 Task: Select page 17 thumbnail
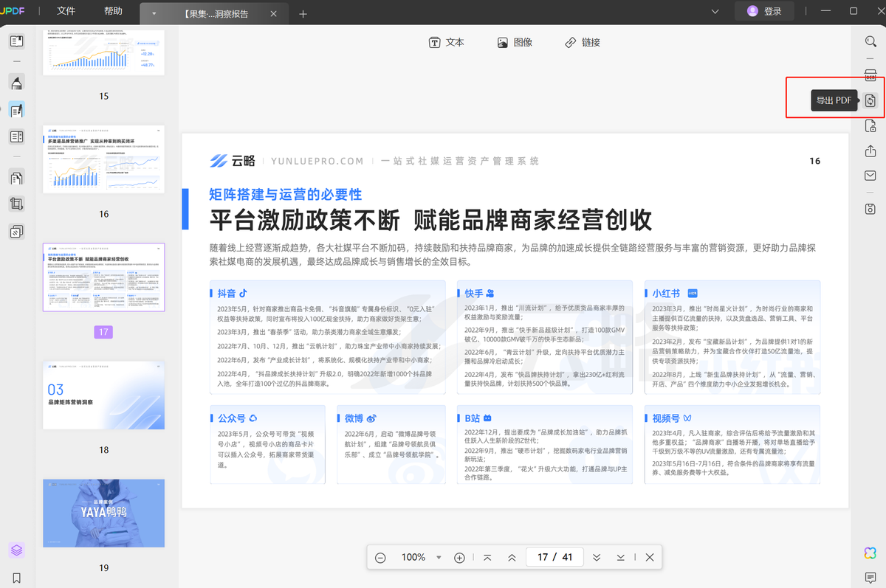pyautogui.click(x=103, y=277)
